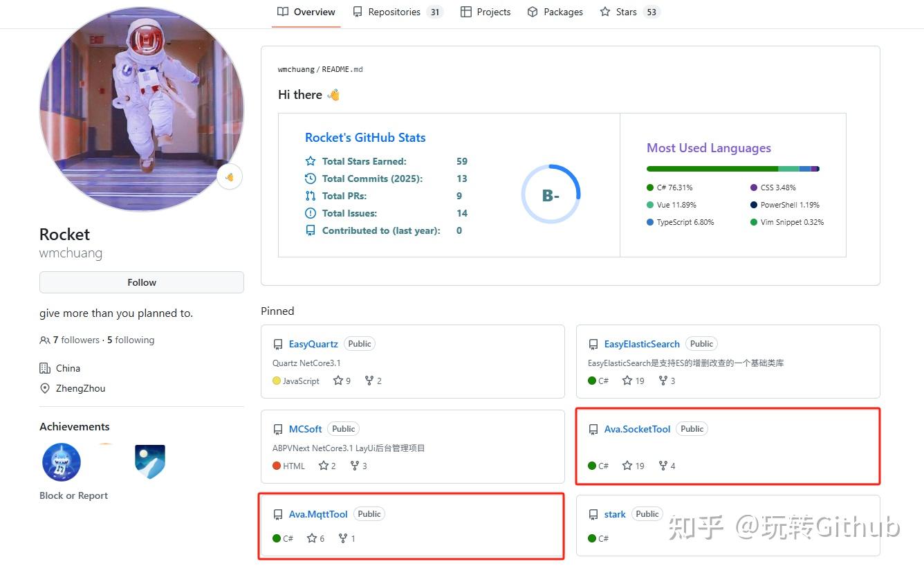Click Block or Report link
Viewport: 924px width, 566px height.
pyautogui.click(x=73, y=495)
